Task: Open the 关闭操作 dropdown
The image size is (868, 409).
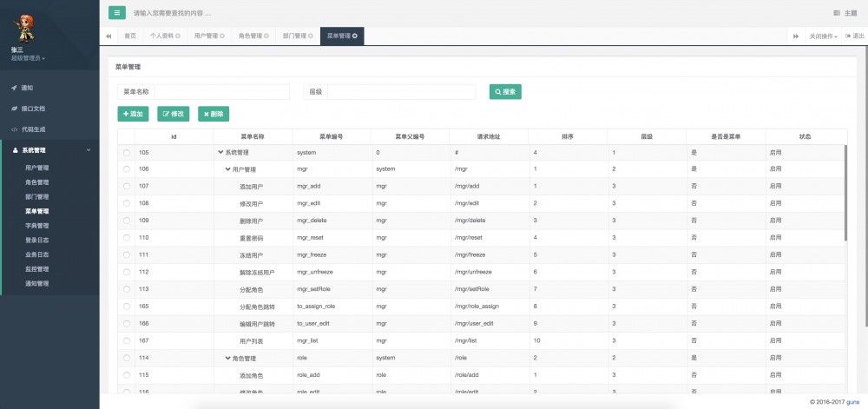Action: 823,36
